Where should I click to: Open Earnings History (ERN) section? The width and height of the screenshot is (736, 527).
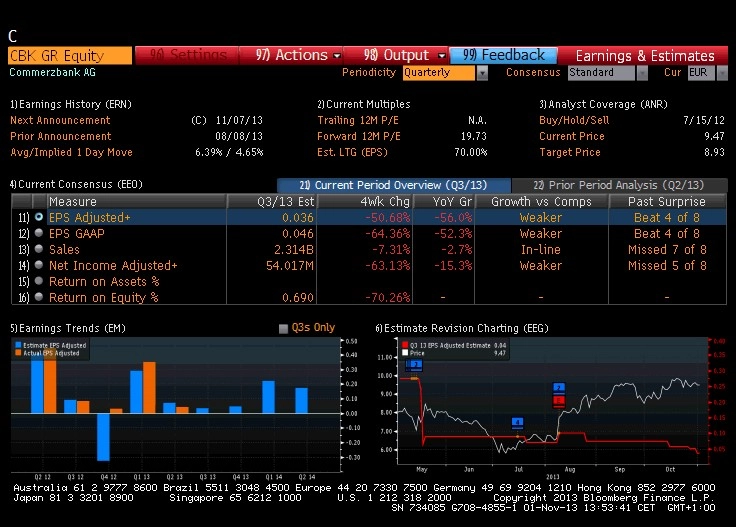(x=71, y=104)
